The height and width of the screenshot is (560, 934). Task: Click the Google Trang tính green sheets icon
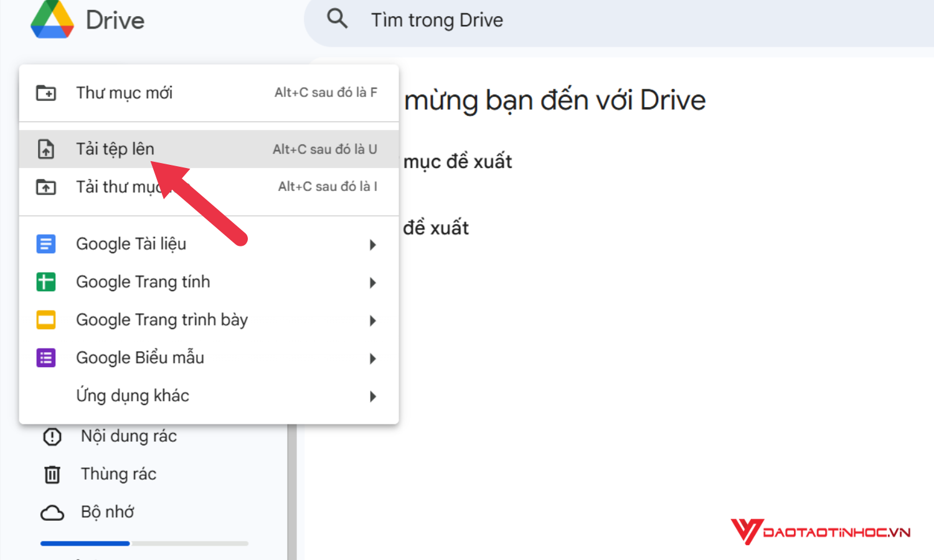coord(46,282)
